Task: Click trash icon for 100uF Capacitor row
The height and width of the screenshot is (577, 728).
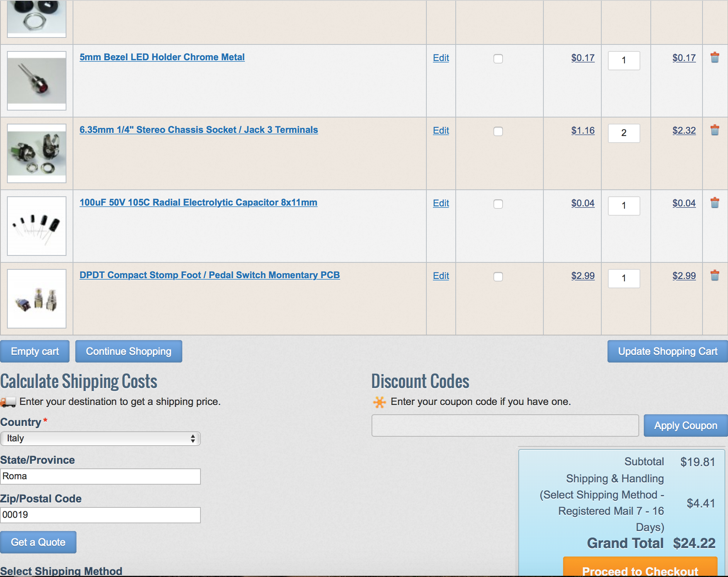Action: 714,203
